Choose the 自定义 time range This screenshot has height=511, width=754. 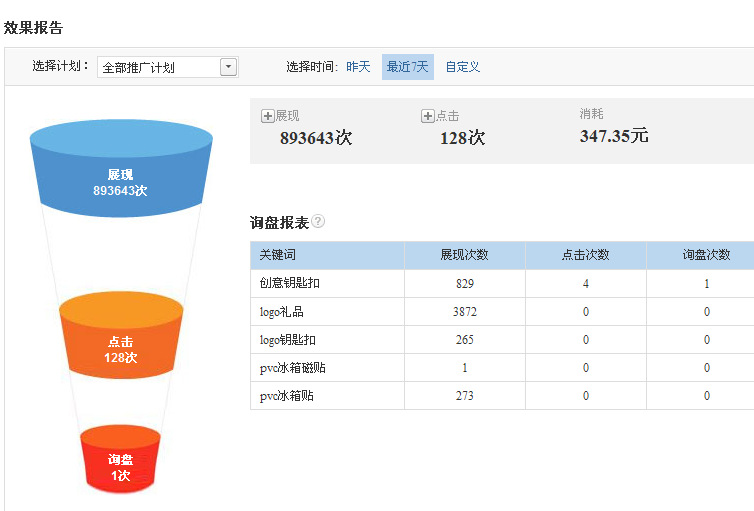463,67
